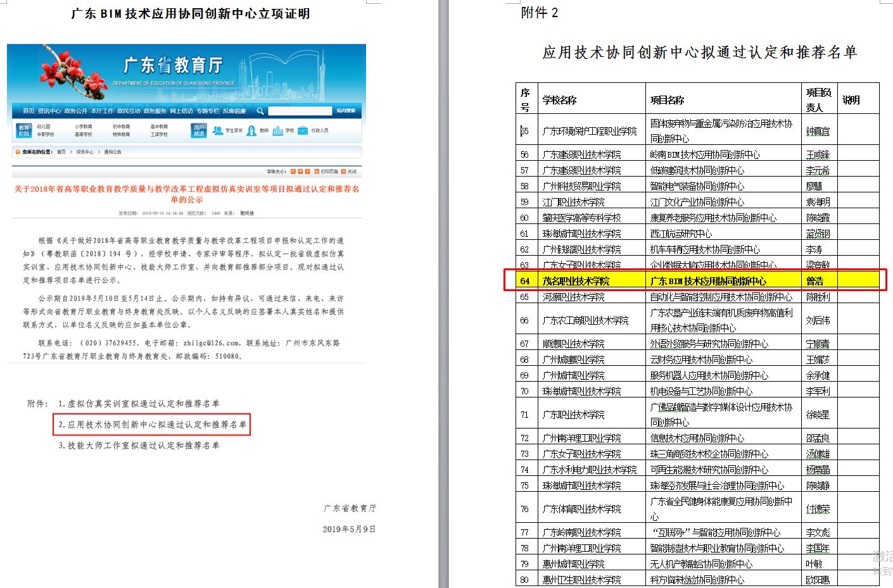Screen dimensions: 893x588
Task: Open the 幼儿园 link
Action: coord(43,127)
